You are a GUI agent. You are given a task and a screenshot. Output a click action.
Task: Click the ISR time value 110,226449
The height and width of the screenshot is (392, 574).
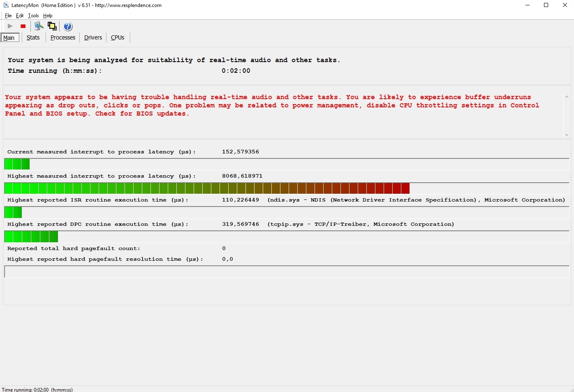pos(241,200)
